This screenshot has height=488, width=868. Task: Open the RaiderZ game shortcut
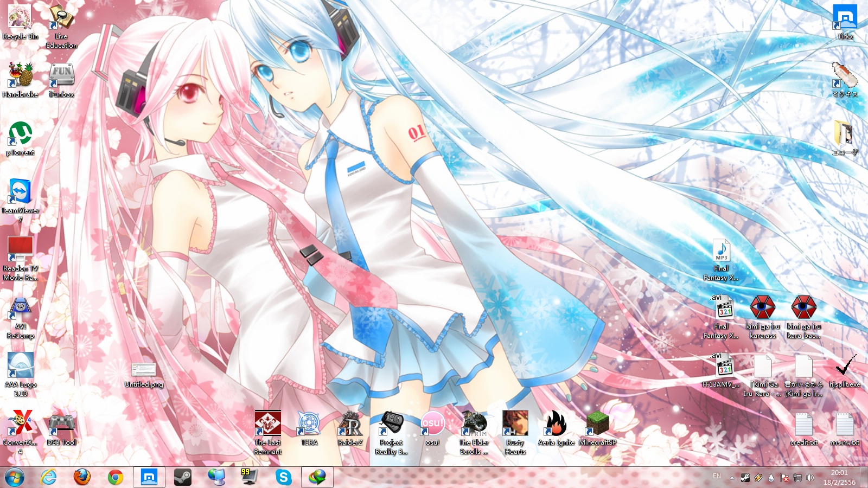(x=350, y=428)
